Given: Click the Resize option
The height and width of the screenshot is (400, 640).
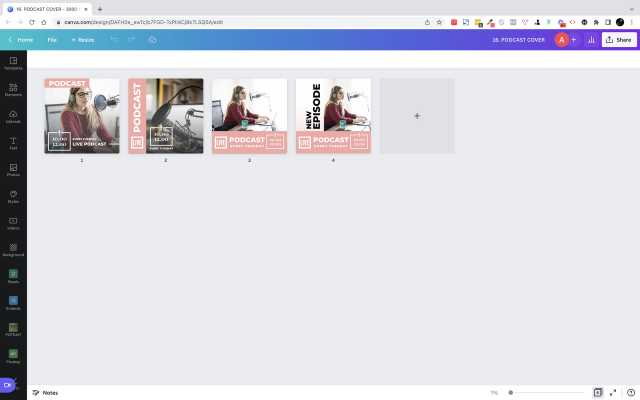Looking at the screenshot, I should [82, 40].
